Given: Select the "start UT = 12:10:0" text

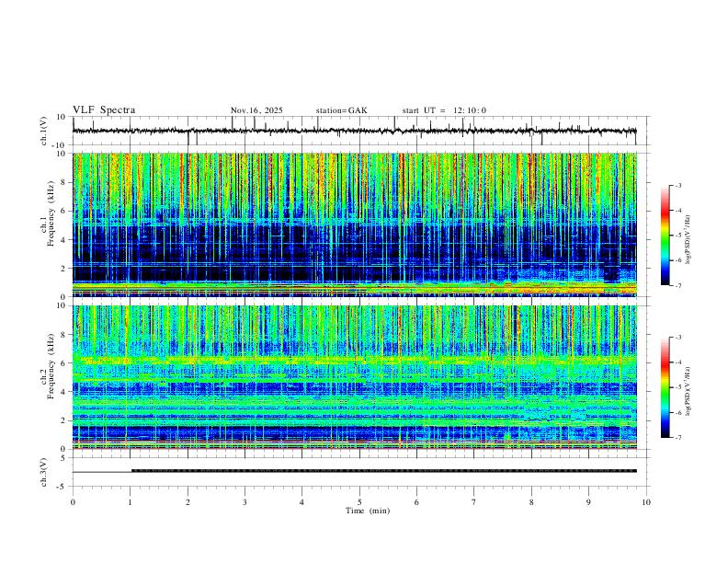Looking at the screenshot, I should 444,110.
